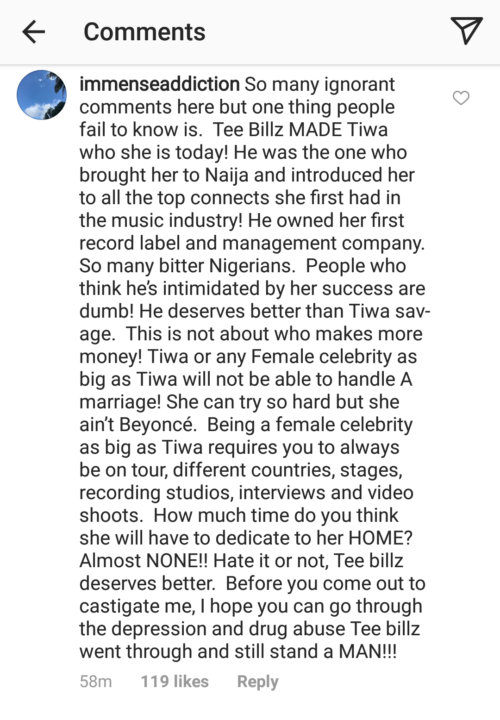
Task: Tap the phrase 'Tee Billz MADE Tiwa'
Action: tap(301, 129)
